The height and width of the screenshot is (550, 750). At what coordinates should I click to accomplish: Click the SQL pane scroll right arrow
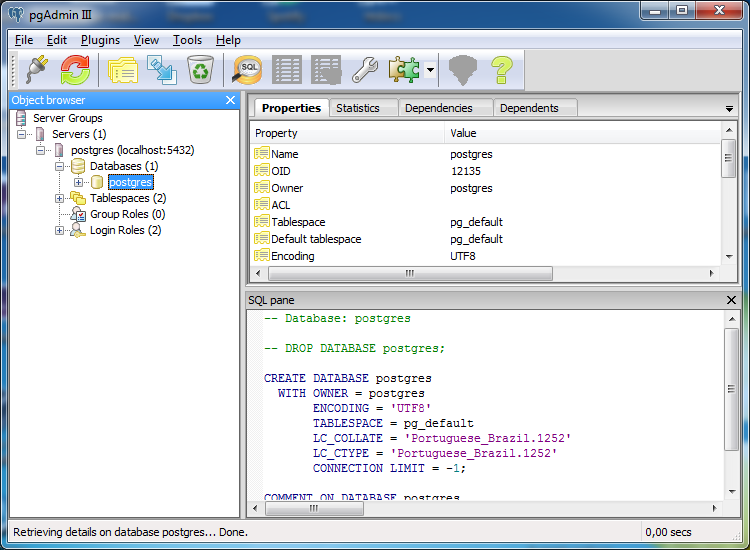[715, 508]
